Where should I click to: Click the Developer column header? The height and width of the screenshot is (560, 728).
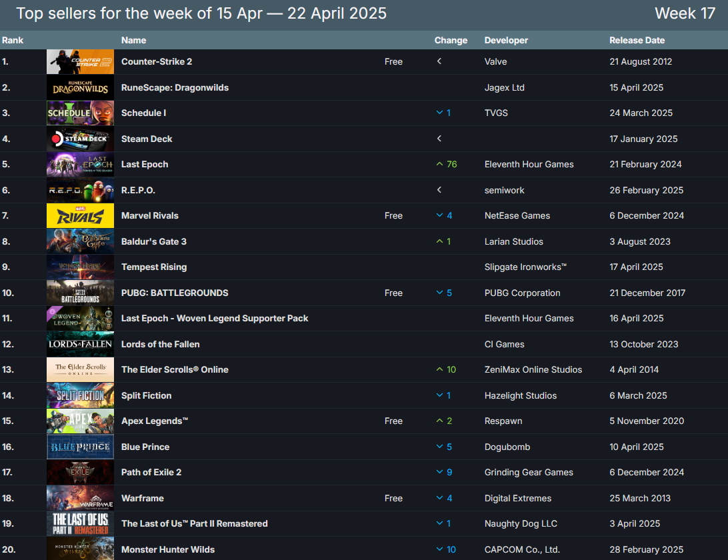(x=506, y=41)
